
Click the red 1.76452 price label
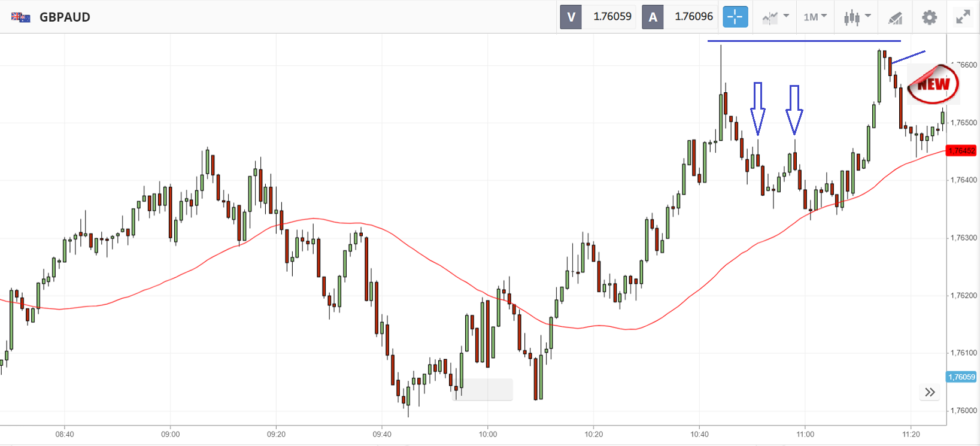click(961, 150)
